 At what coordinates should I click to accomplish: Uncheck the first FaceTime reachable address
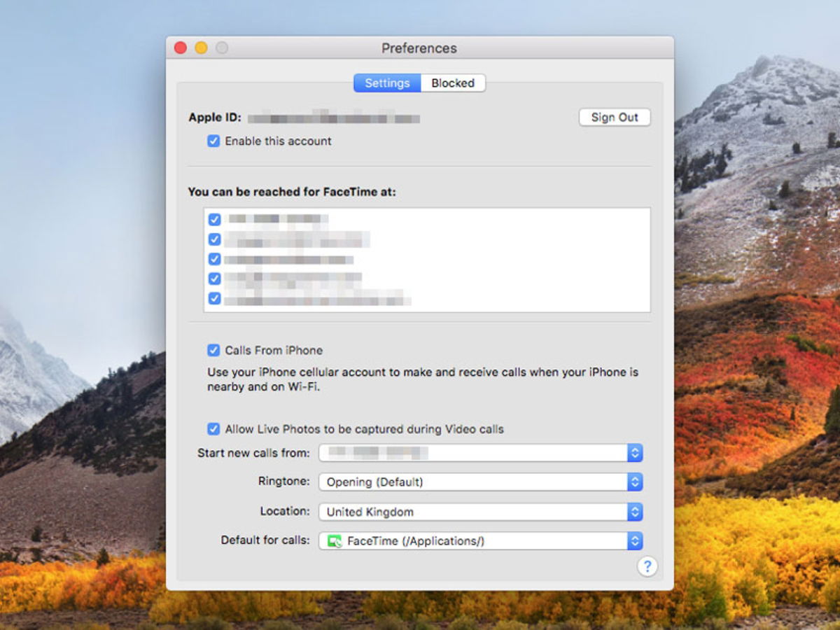click(x=214, y=218)
